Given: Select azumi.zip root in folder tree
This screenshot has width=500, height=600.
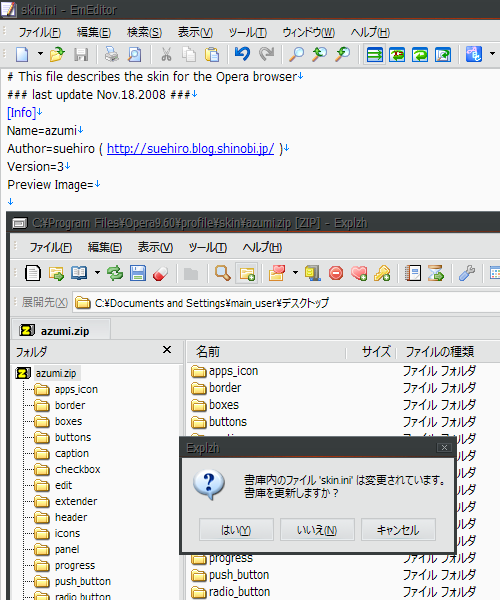Looking at the screenshot, I should (56, 373).
